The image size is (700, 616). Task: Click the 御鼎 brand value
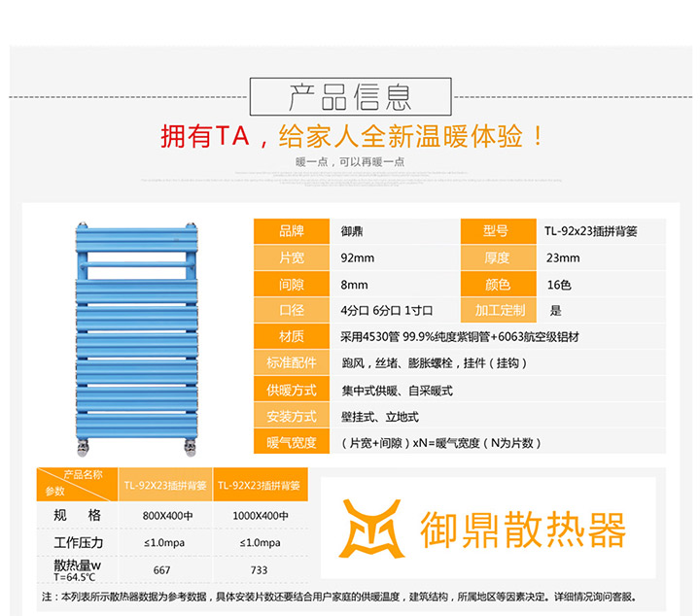pyautogui.click(x=352, y=231)
